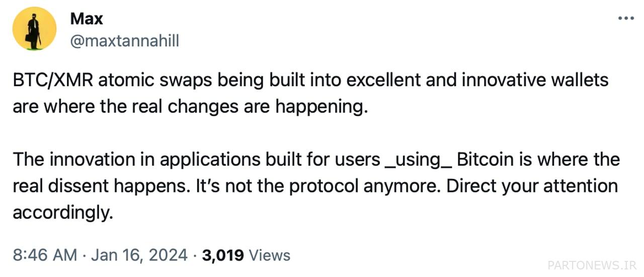644x277 pixels.
Task: Click the display name "Max"
Action: (x=87, y=19)
